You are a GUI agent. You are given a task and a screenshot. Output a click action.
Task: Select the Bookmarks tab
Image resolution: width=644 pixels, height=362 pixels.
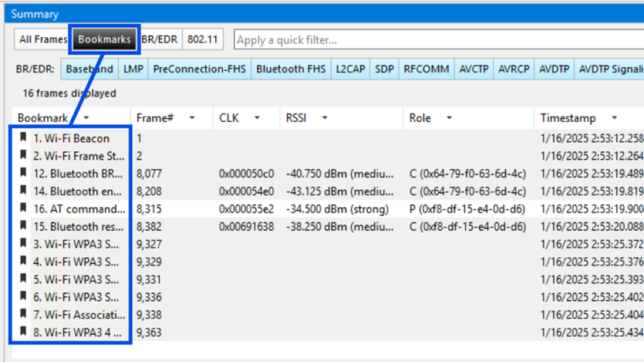click(x=104, y=39)
